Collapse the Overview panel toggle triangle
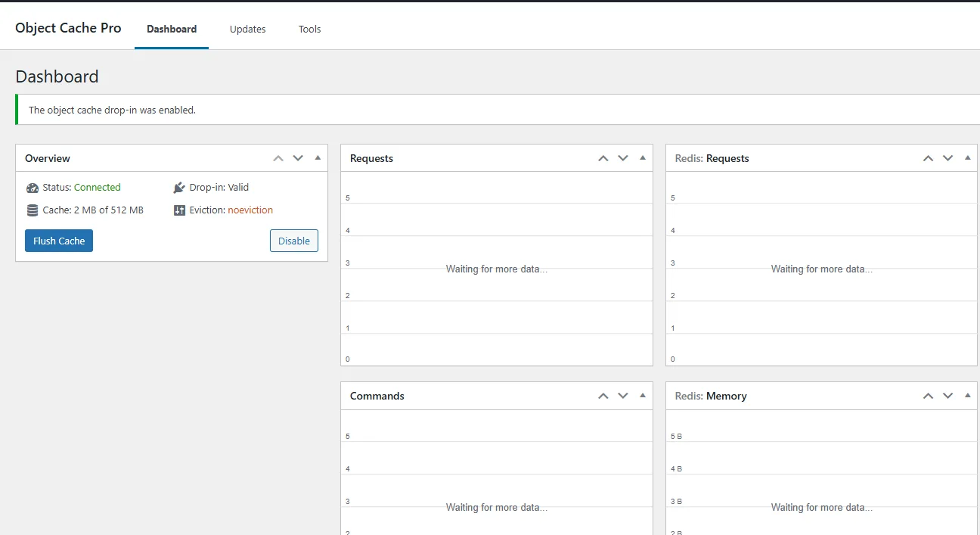 click(318, 158)
